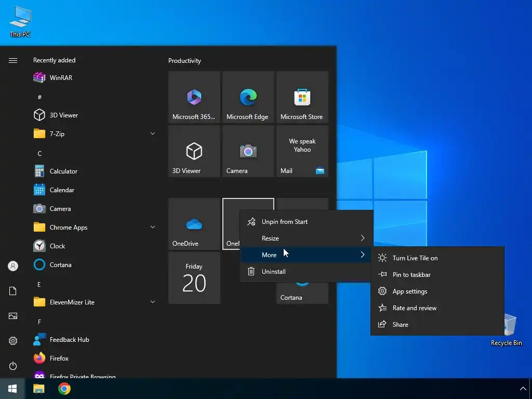This screenshot has width=532, height=399.
Task: Choose Uninstall from context menu
Action: 307,271
